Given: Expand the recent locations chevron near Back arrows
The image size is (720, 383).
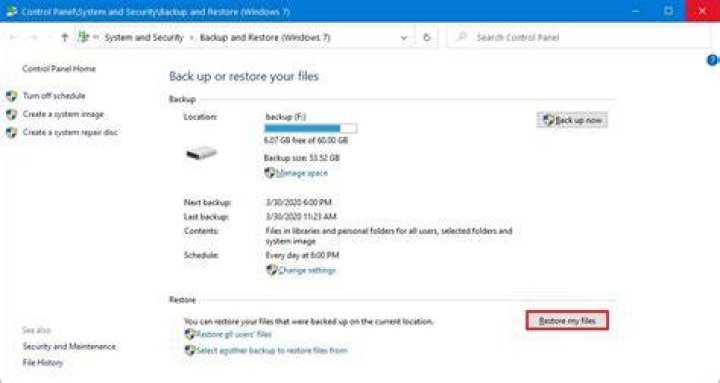Looking at the screenshot, I should pyautogui.click(x=50, y=38).
